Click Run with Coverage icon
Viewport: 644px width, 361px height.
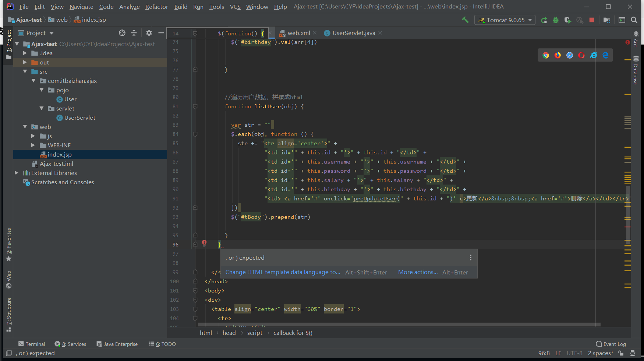pos(568,20)
